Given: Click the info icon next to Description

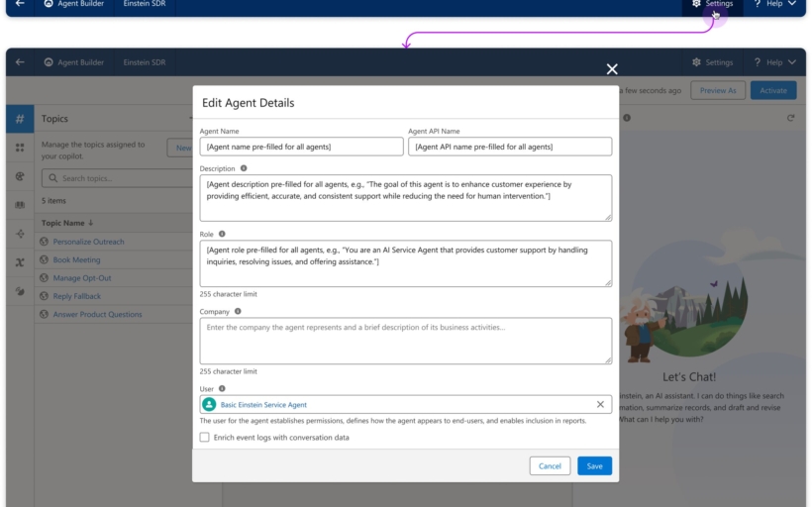Looking at the screenshot, I should pos(244,168).
